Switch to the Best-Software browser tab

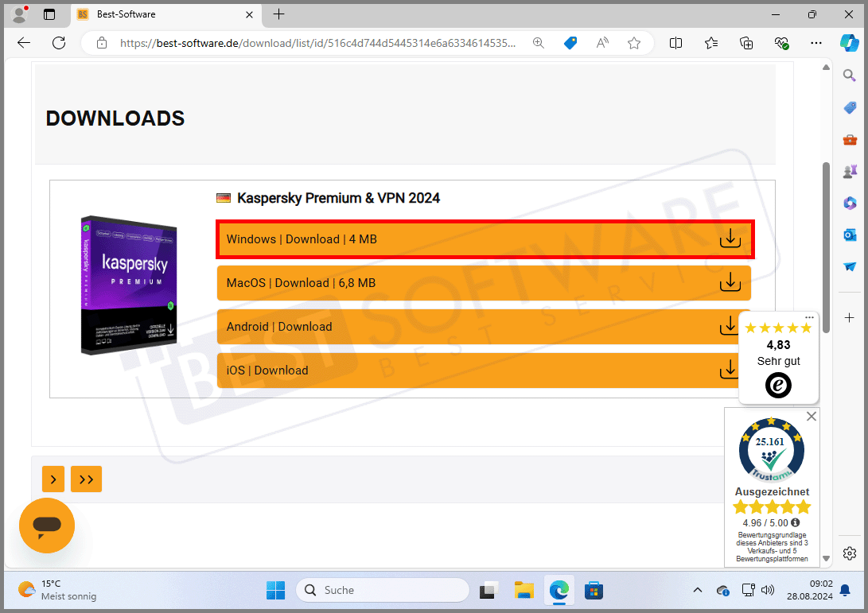tap(159, 14)
